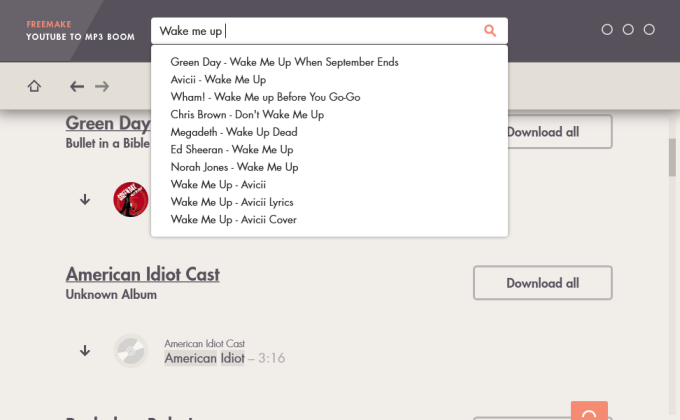Open the Green Day artist link
This screenshot has height=420, width=680.
[108, 123]
